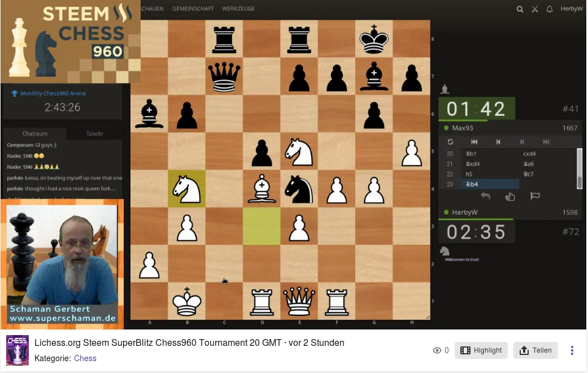The image size is (588, 373).
Task: Open the WERKZEUGE menu
Action: pos(238,8)
